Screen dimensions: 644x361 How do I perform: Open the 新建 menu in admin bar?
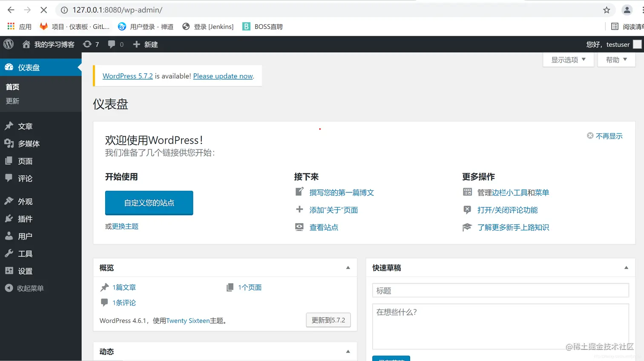146,44
